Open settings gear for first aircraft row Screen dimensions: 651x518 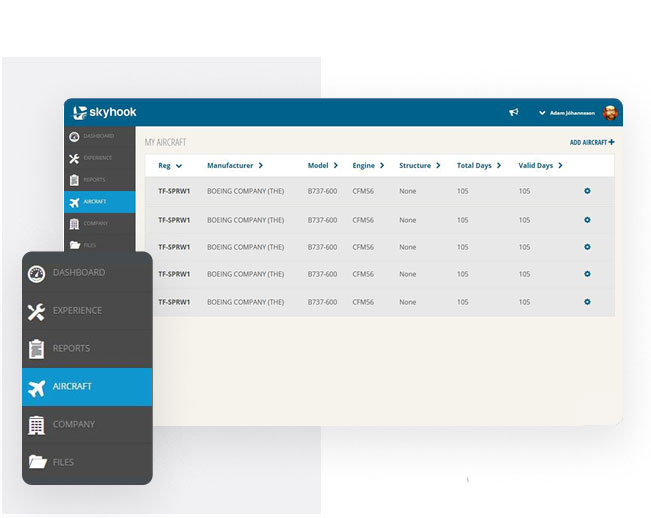pos(587,191)
